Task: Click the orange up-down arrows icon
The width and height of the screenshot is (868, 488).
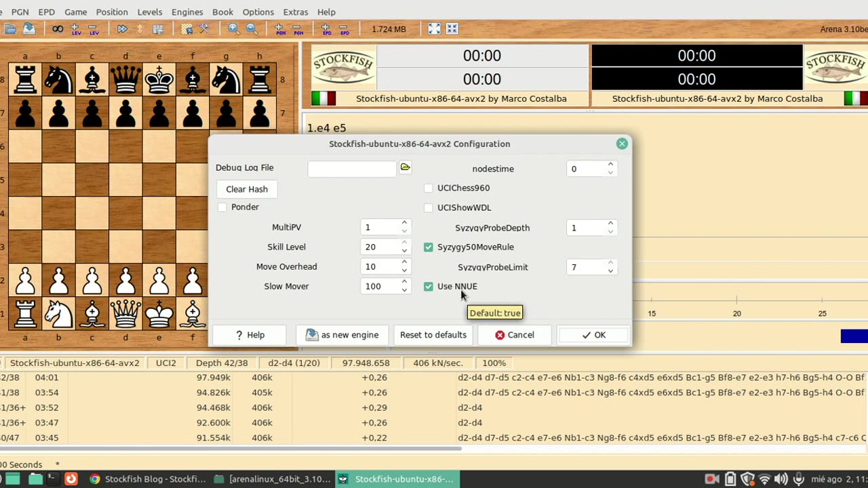Action: (140, 29)
